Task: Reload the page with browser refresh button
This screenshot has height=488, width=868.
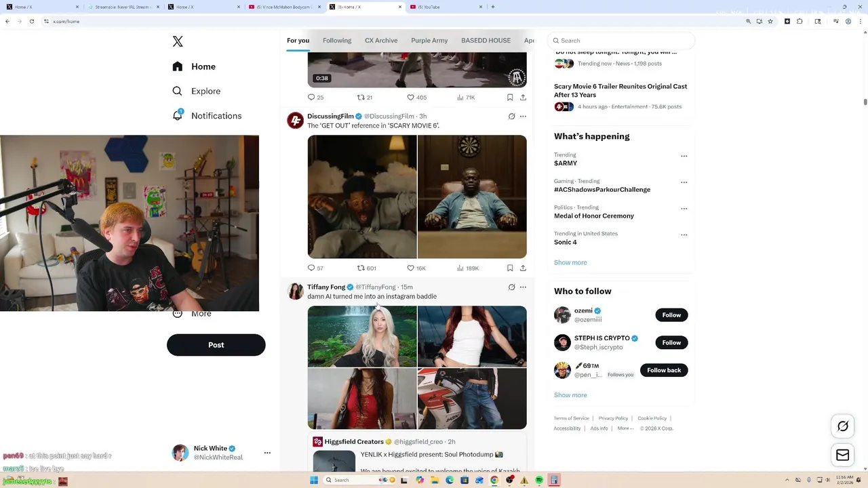Action: coord(32,22)
